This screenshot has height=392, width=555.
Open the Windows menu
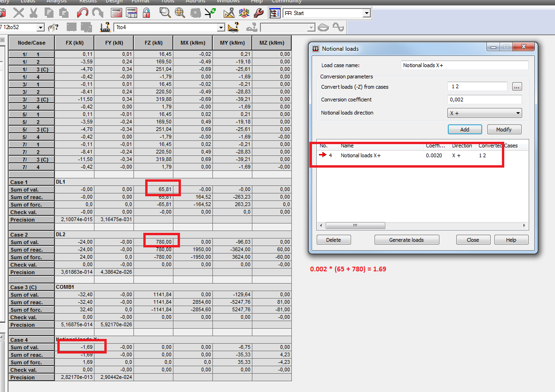[x=228, y=1]
